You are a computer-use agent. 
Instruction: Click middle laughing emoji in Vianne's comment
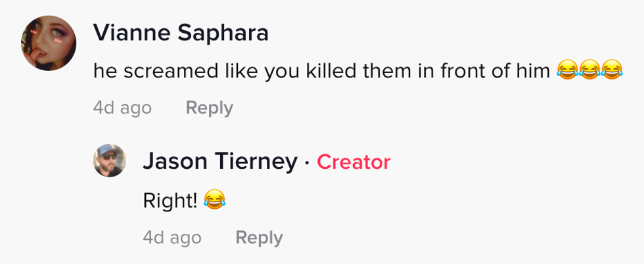588,70
